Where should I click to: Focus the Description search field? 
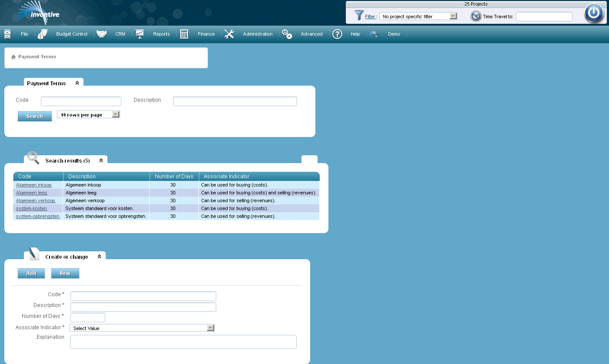click(235, 101)
